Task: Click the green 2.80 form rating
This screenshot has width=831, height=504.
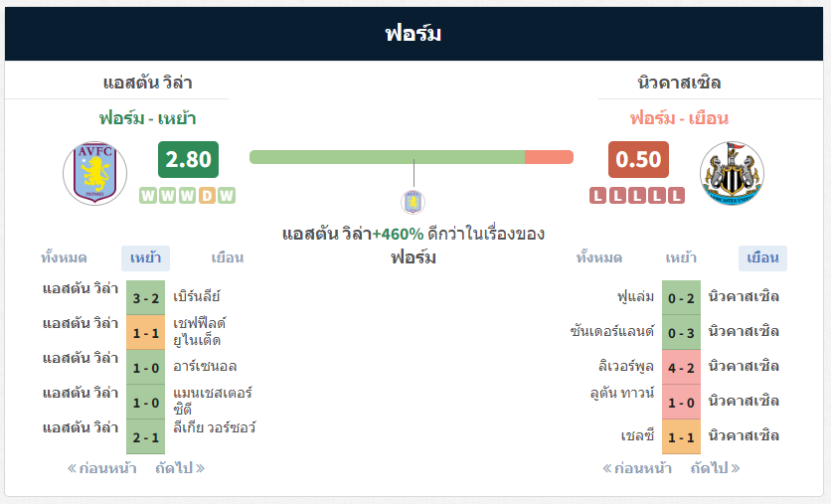Action: (x=188, y=159)
